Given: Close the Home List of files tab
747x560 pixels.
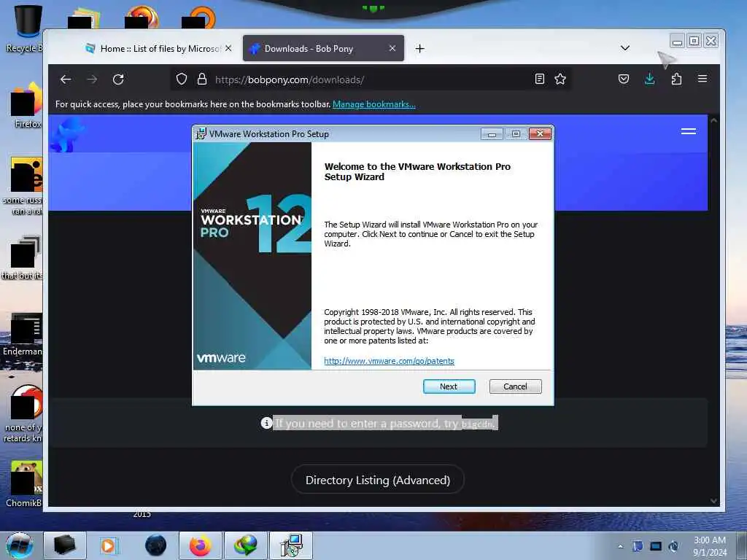Looking at the screenshot, I should pyautogui.click(x=228, y=48).
